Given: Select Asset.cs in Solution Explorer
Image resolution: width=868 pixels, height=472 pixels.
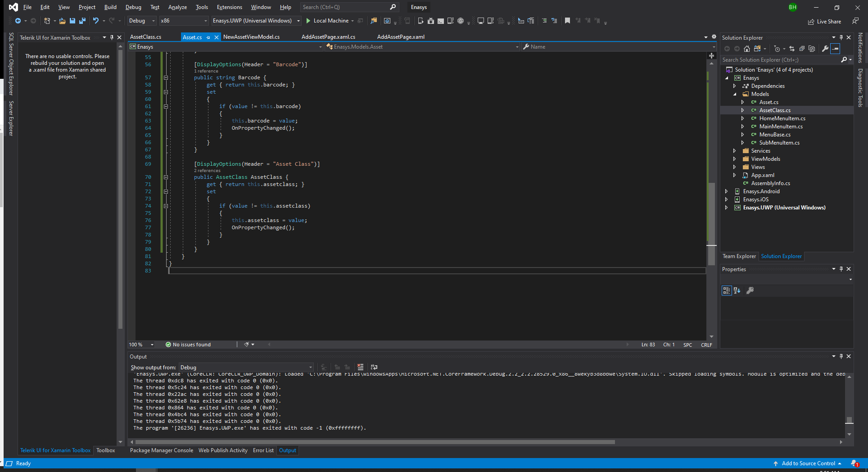Looking at the screenshot, I should point(769,102).
